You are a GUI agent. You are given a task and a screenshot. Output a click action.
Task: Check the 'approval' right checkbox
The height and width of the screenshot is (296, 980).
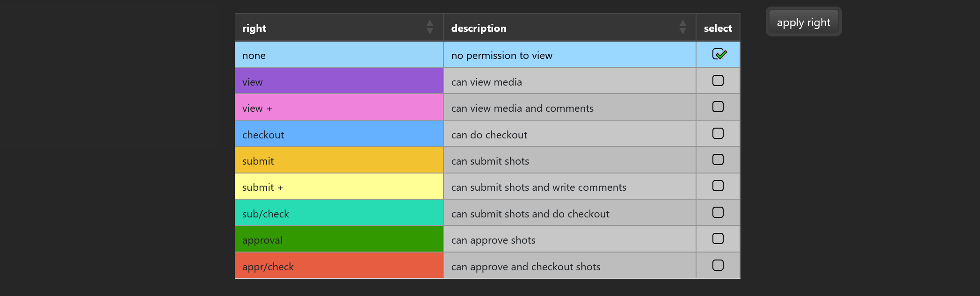(x=718, y=239)
